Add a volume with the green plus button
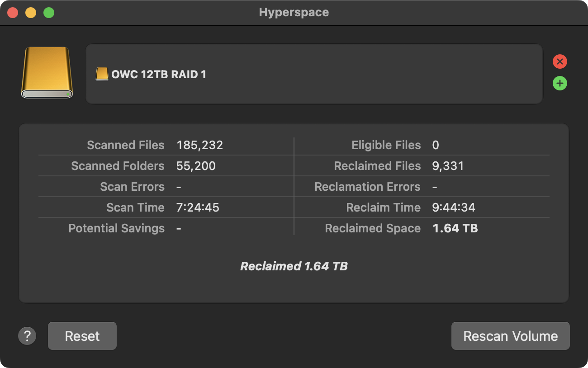 point(560,83)
